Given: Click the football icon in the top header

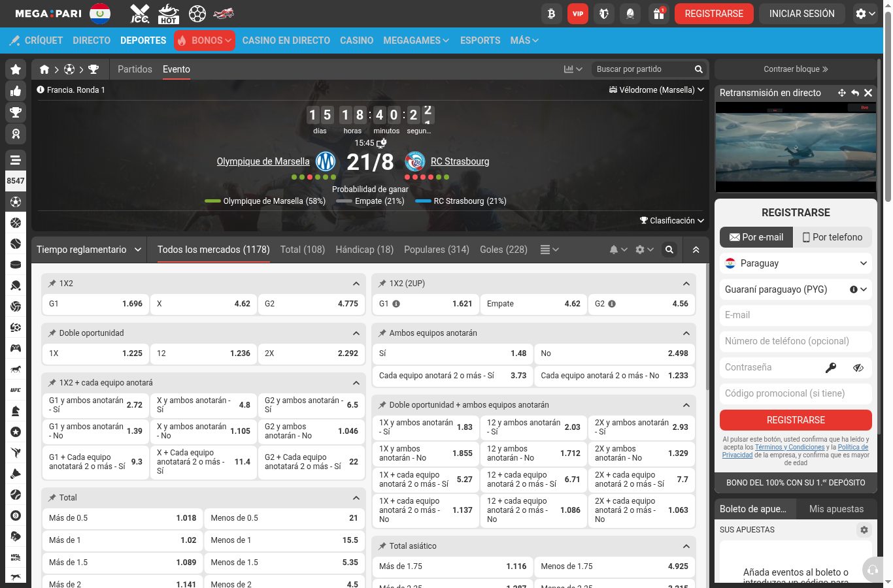Looking at the screenshot, I should point(197,14).
